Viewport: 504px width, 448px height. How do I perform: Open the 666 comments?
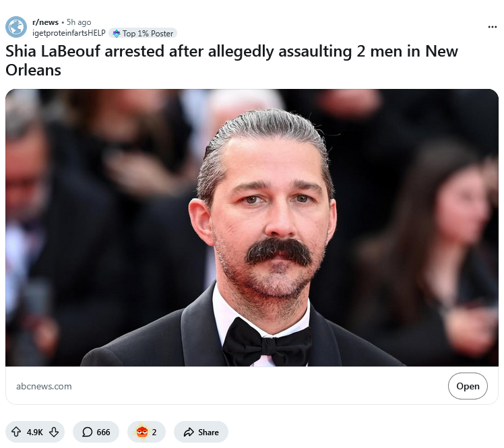coord(96,432)
